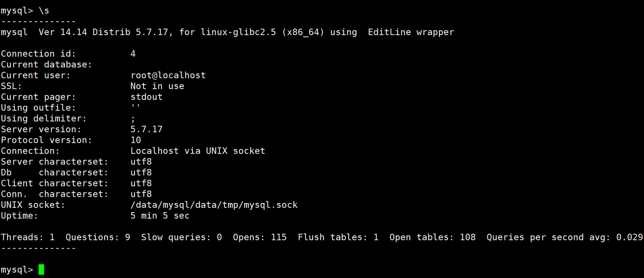This screenshot has width=644, height=278.
Task: Click the Server characterset utf8 value
Action: tap(141, 162)
